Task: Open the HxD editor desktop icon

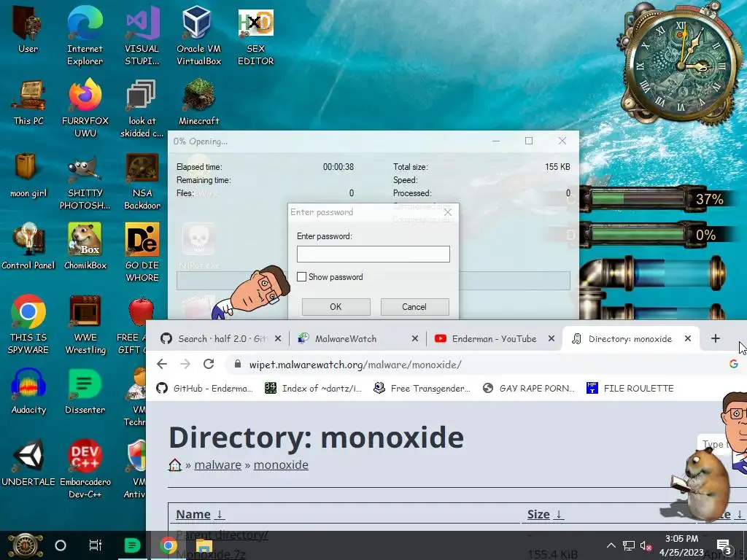Action: (256, 35)
